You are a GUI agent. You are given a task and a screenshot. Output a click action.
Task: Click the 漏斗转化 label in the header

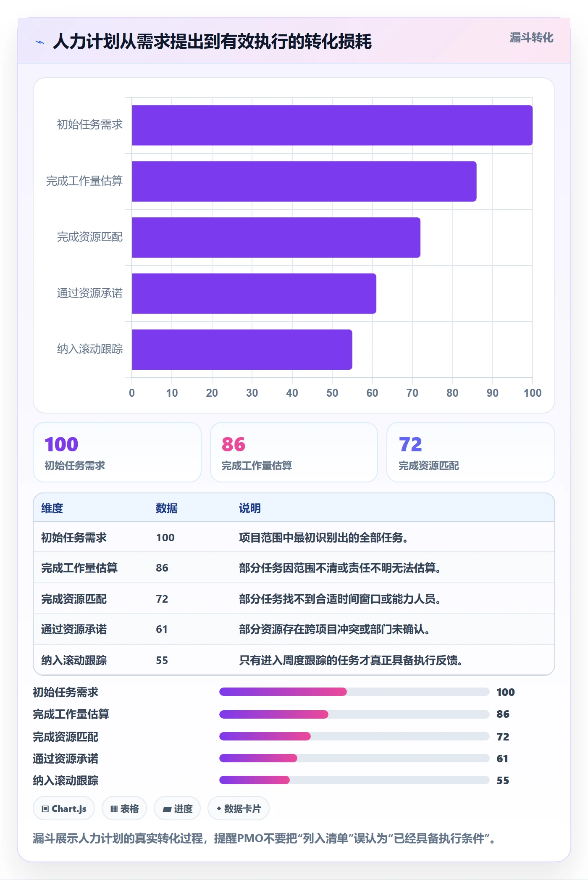click(531, 38)
